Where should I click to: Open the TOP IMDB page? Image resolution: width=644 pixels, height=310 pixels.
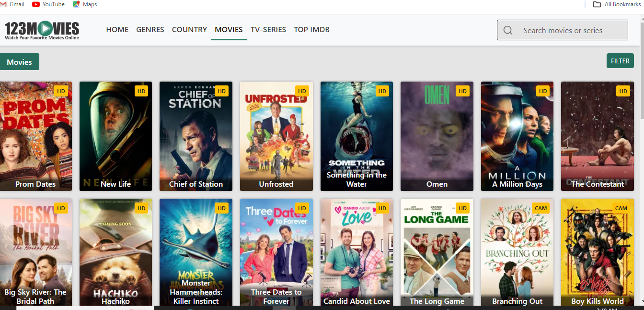click(x=311, y=30)
